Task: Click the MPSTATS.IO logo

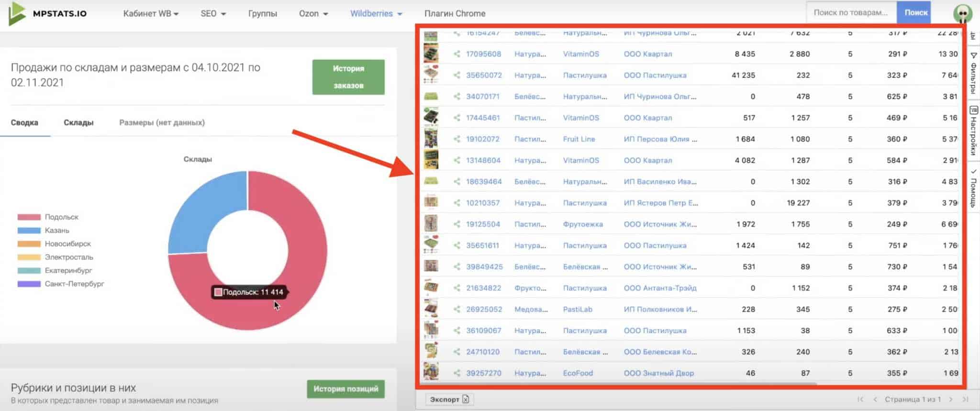Action: 47,13
